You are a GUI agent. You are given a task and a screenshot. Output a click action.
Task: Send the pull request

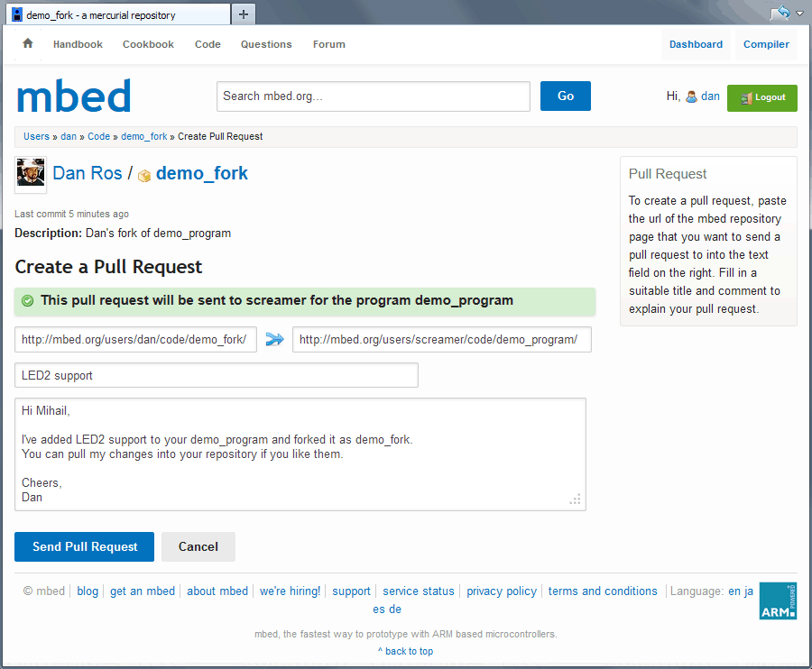pyautogui.click(x=85, y=546)
